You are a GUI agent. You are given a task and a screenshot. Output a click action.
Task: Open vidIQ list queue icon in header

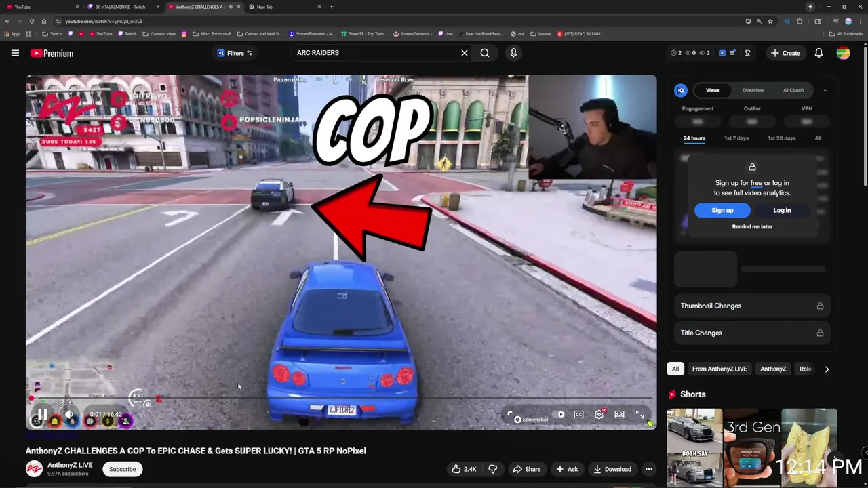(732, 53)
